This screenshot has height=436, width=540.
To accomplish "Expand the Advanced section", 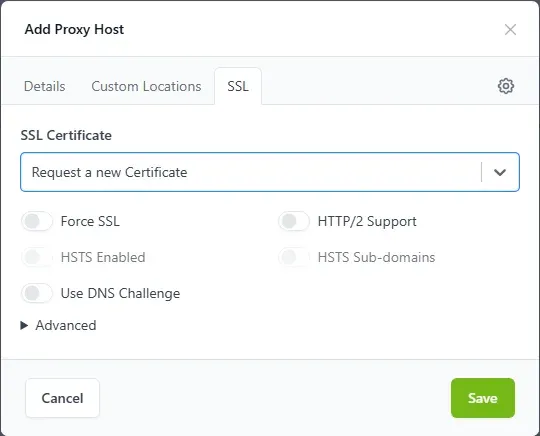I will (x=59, y=325).
